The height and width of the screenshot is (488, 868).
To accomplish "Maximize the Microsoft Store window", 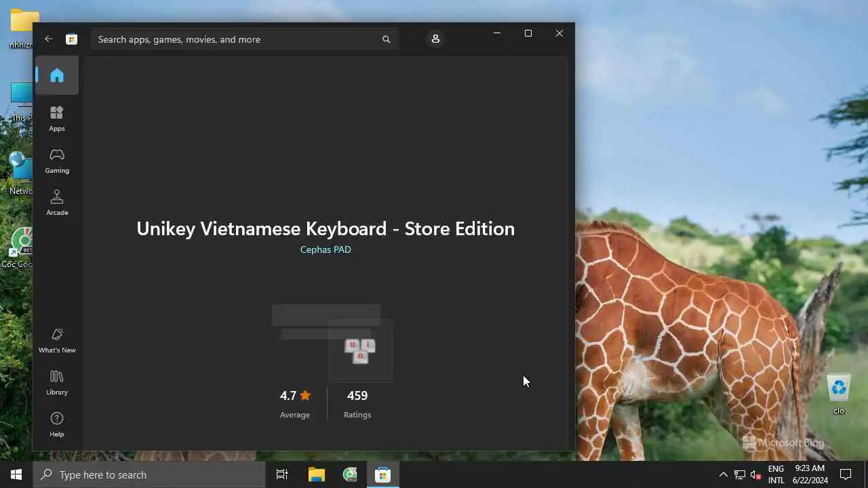I will pyautogui.click(x=528, y=33).
